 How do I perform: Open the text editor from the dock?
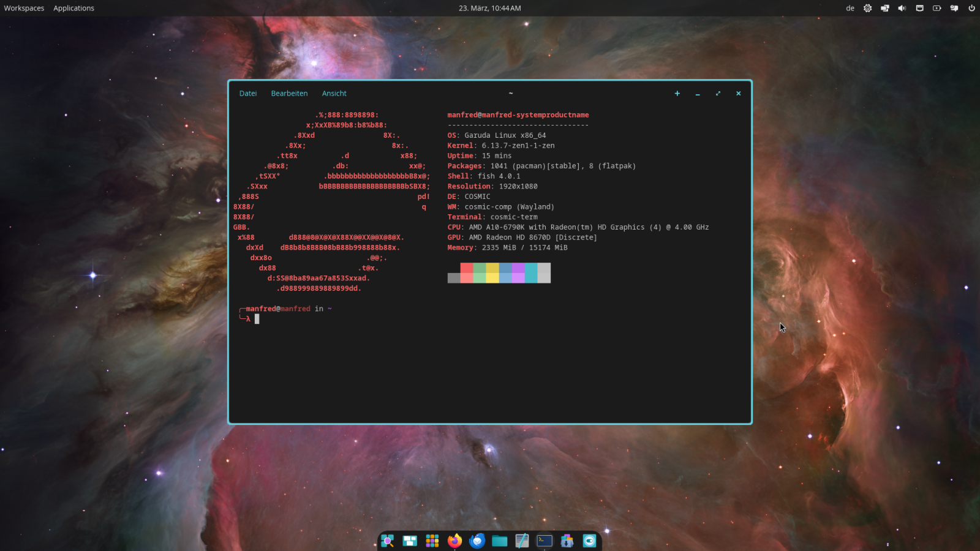[522, 541]
